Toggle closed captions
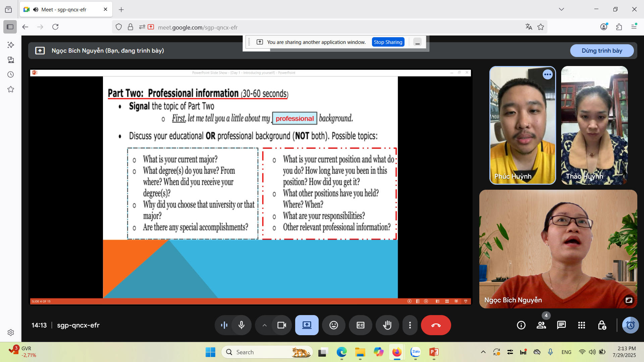The image size is (644, 362). [360, 325]
